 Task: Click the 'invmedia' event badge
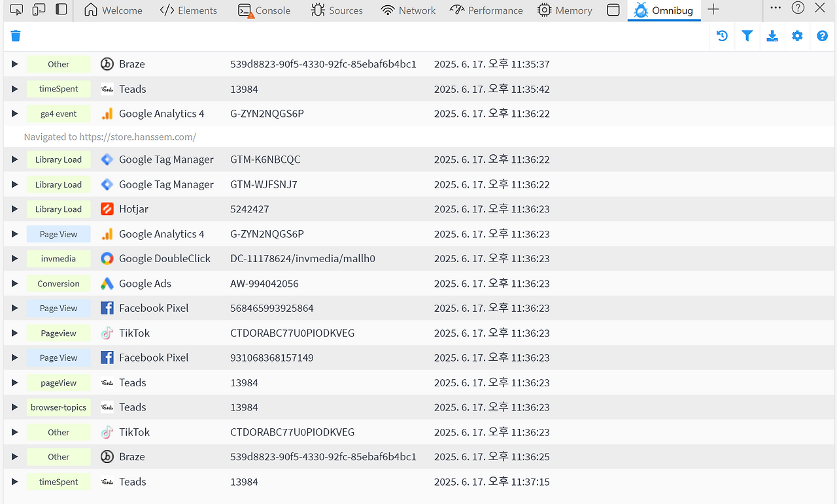coord(59,259)
